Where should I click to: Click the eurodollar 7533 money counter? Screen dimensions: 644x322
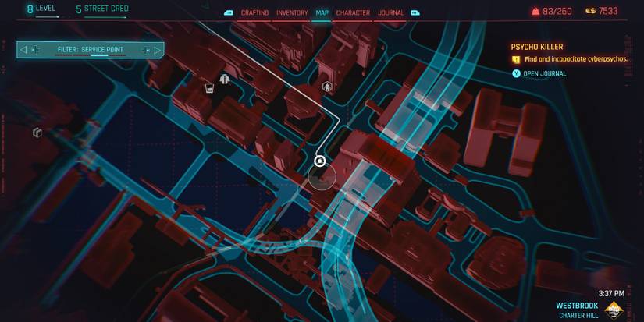(x=601, y=11)
